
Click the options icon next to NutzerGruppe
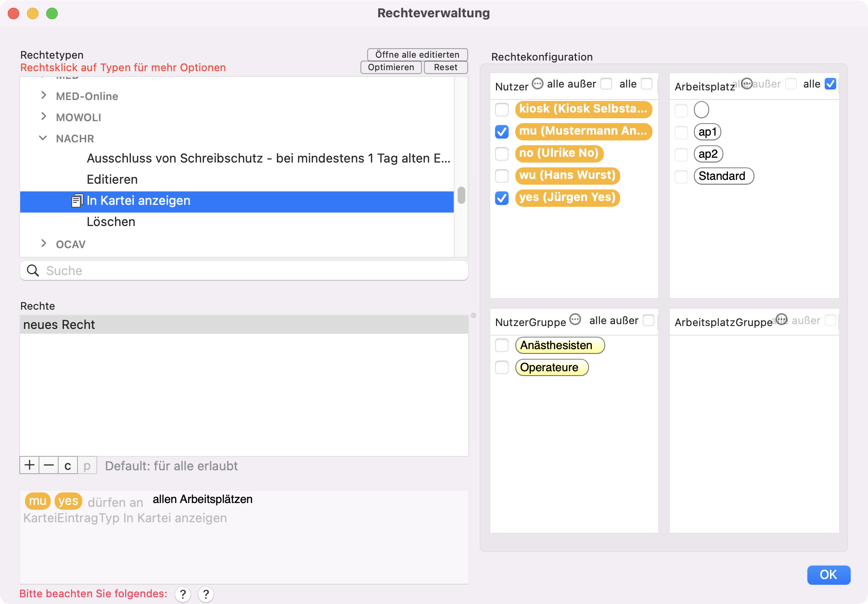pos(575,319)
